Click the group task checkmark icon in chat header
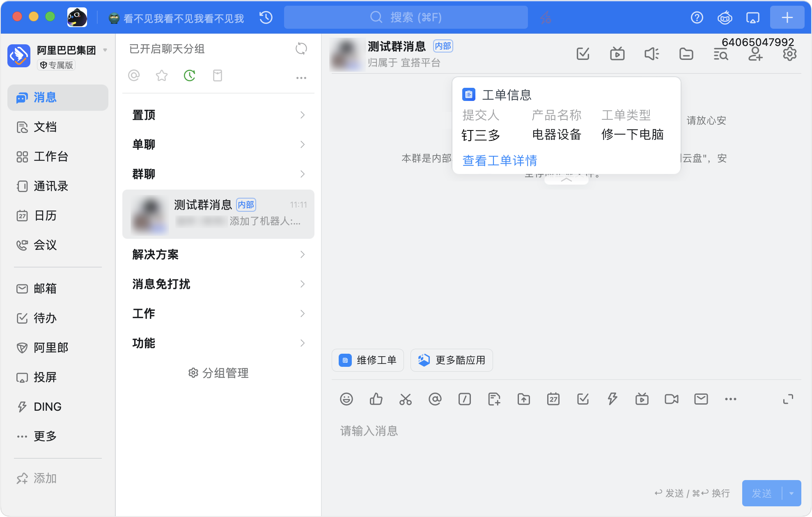812x517 pixels. click(x=583, y=54)
